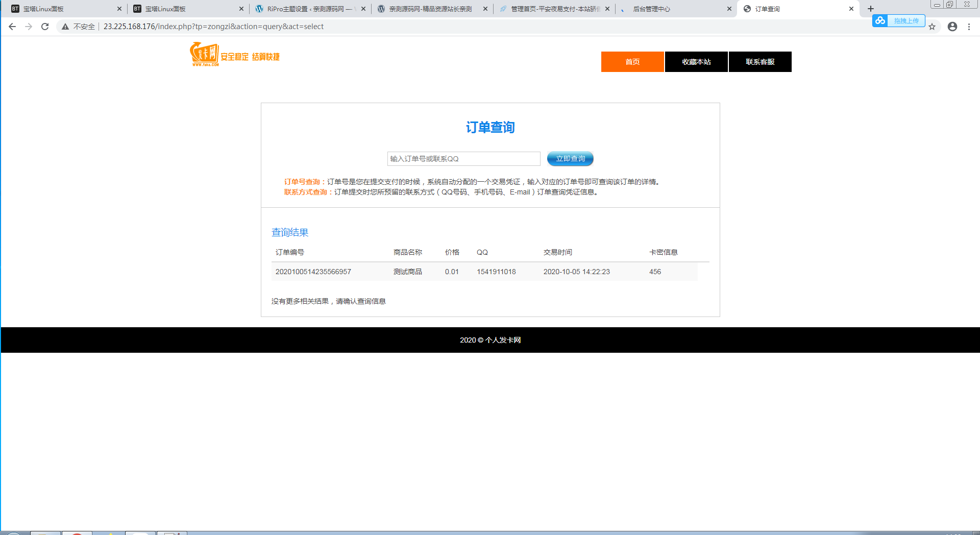The width and height of the screenshot is (980, 535).
Task: Close the 管理首页-平安夜易支付 tab
Action: pyautogui.click(x=607, y=9)
